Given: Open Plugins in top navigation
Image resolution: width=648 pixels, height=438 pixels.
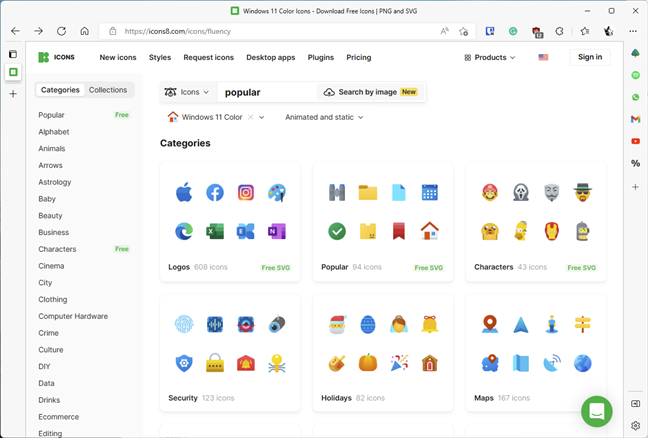Looking at the screenshot, I should pos(321,57).
